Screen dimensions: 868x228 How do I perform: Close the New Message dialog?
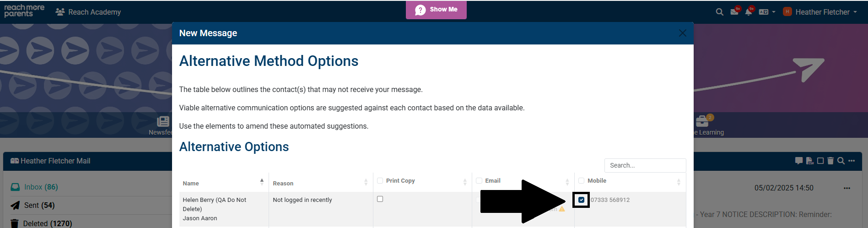pos(682,33)
